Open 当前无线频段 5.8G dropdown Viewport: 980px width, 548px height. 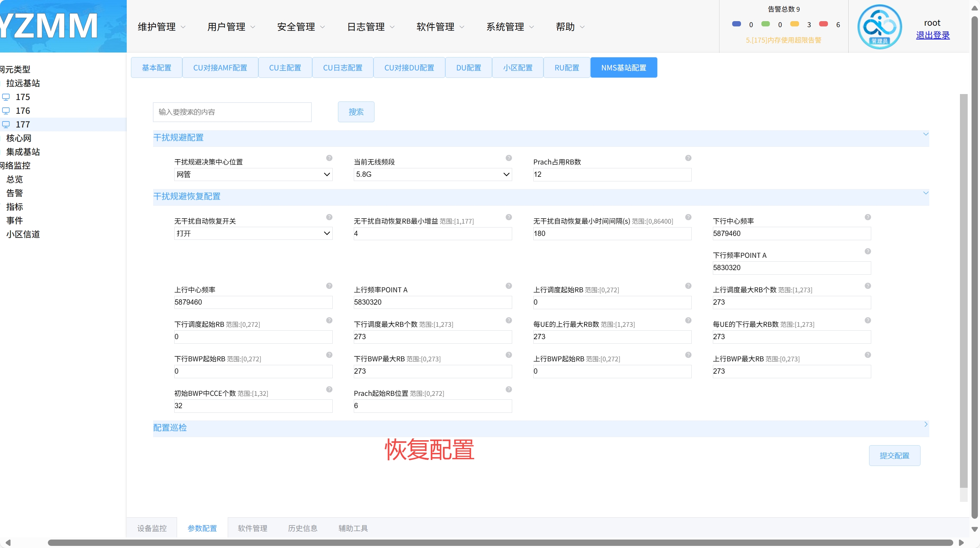coord(433,174)
